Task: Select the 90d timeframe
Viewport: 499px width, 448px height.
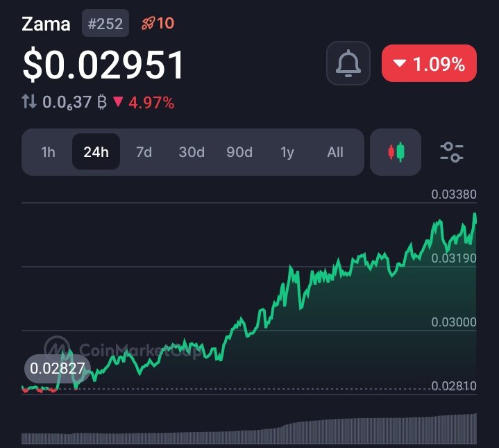Action: (x=239, y=152)
